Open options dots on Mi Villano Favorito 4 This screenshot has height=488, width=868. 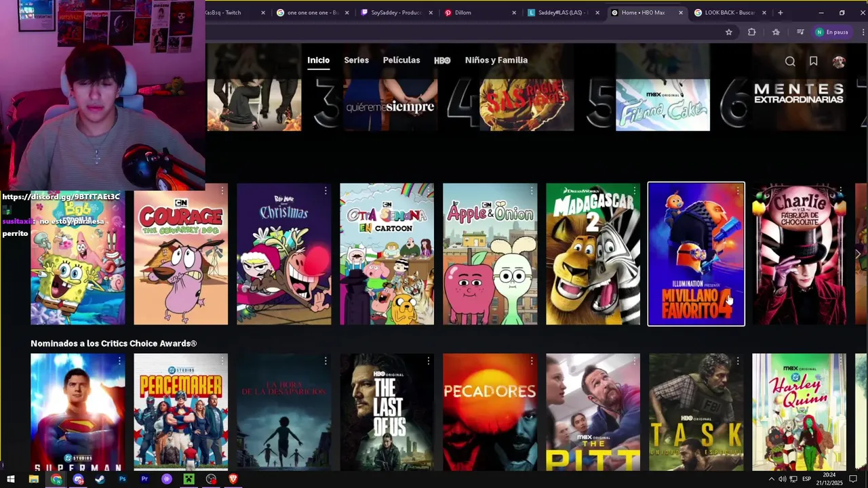[x=738, y=191]
